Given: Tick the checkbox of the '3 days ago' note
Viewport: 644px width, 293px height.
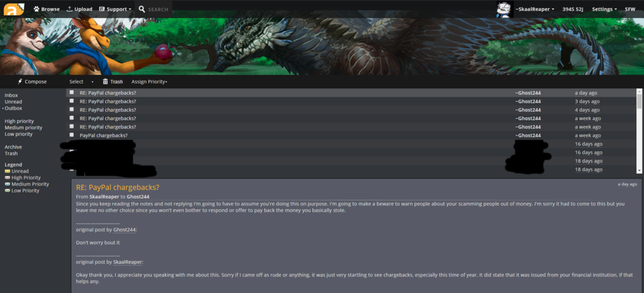Looking at the screenshot, I should tap(72, 101).
